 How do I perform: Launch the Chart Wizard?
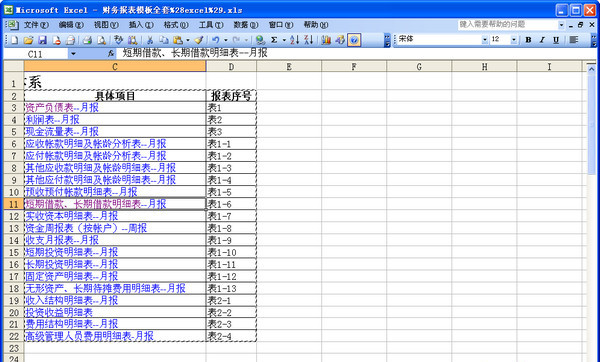point(326,40)
